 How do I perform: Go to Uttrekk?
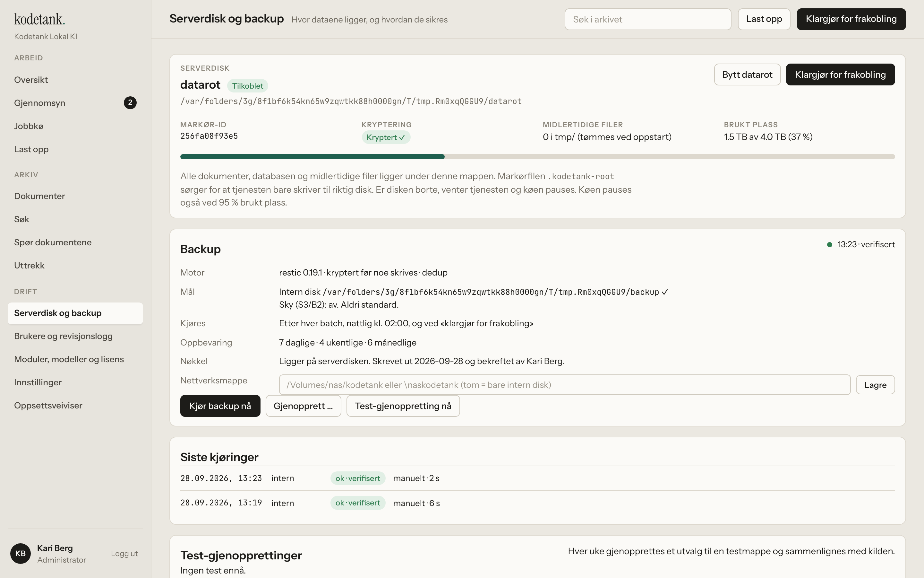click(x=75, y=265)
